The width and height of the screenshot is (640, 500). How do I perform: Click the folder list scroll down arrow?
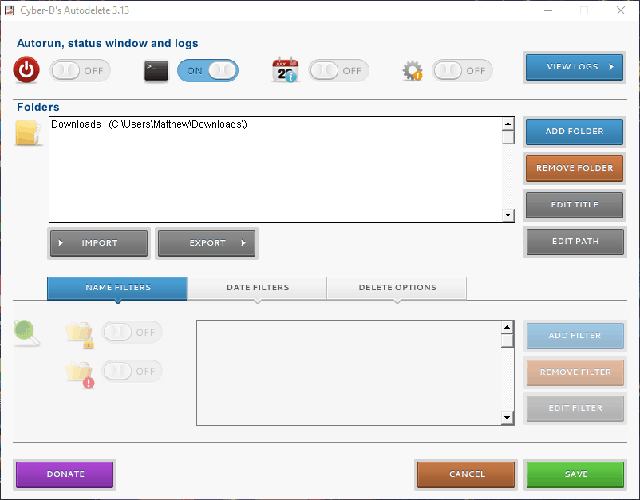click(508, 215)
